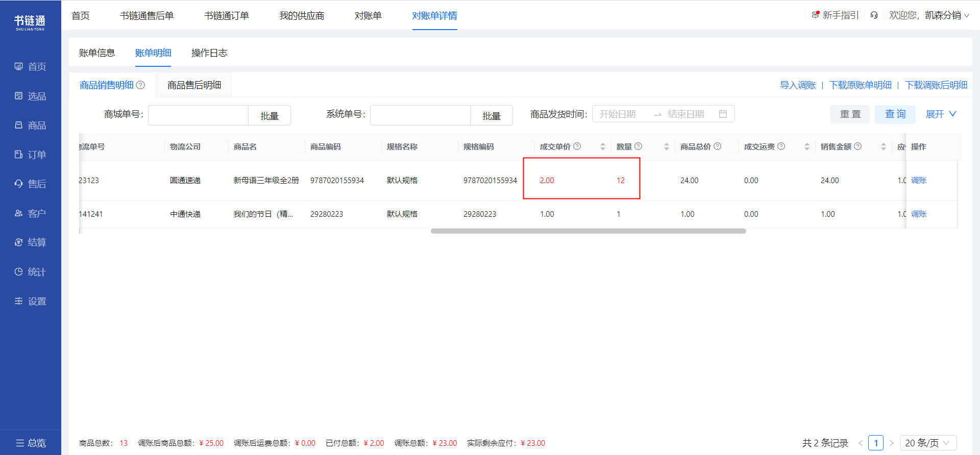Click 调账 for 我们的节日 row
Image resolution: width=980 pixels, height=455 pixels.
pyautogui.click(x=919, y=214)
